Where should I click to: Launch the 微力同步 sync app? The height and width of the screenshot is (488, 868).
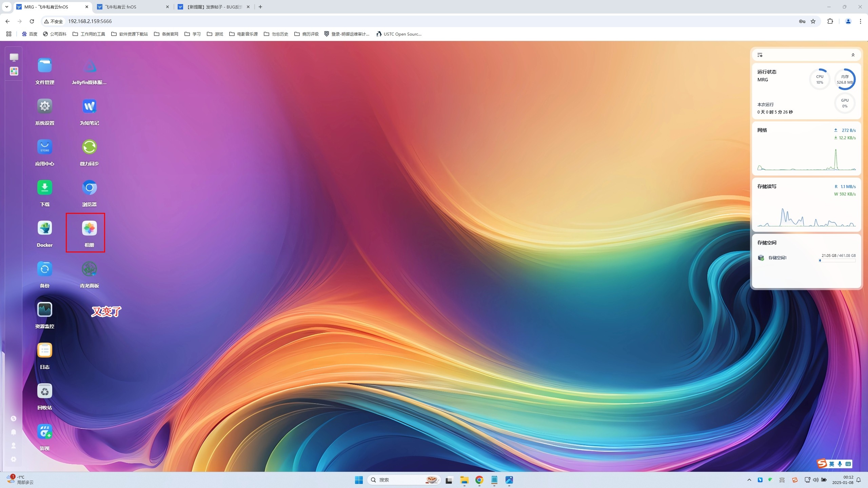(89, 147)
